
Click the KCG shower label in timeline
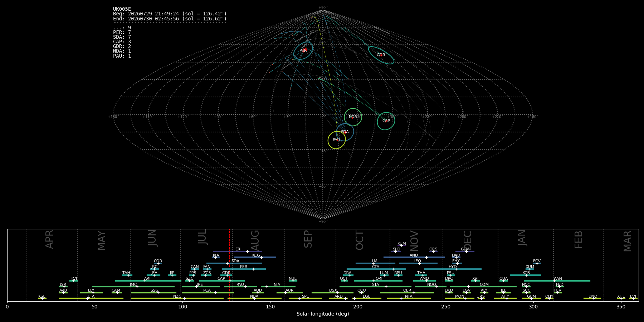[256, 255]
